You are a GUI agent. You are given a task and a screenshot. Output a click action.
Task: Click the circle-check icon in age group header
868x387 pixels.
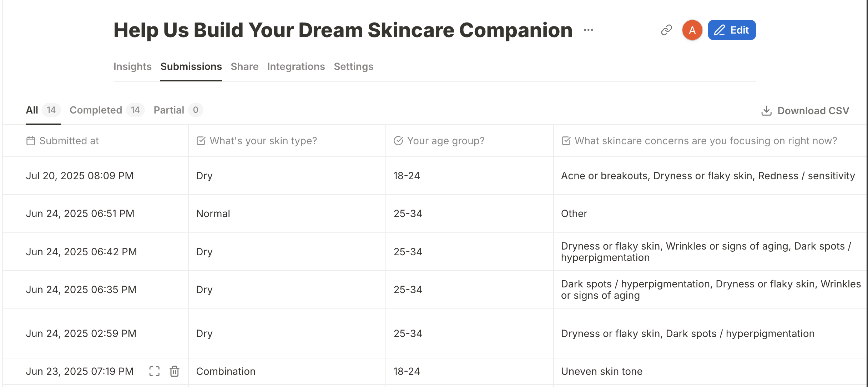(x=399, y=141)
